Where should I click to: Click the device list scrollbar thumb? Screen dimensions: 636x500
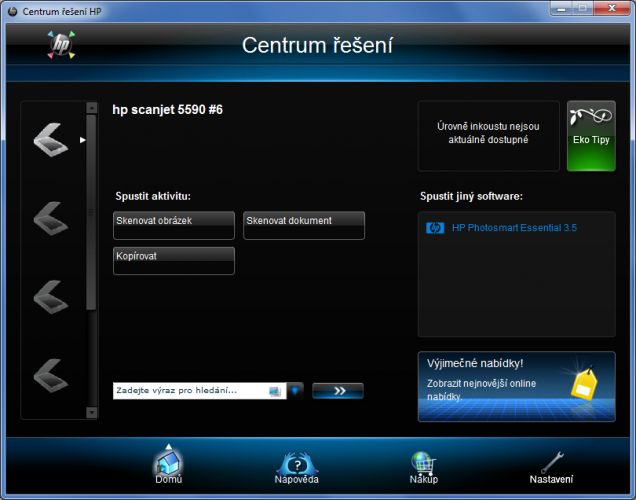click(x=91, y=212)
